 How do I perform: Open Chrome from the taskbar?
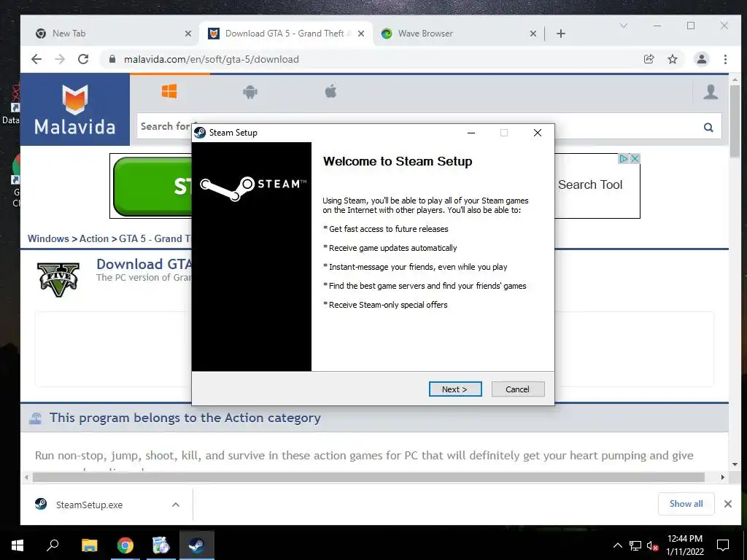[x=125, y=545]
